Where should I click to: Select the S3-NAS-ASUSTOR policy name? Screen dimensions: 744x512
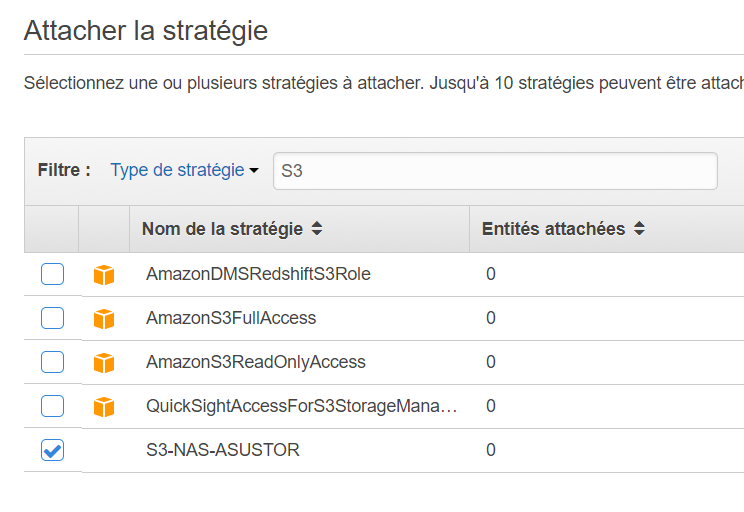pos(223,450)
